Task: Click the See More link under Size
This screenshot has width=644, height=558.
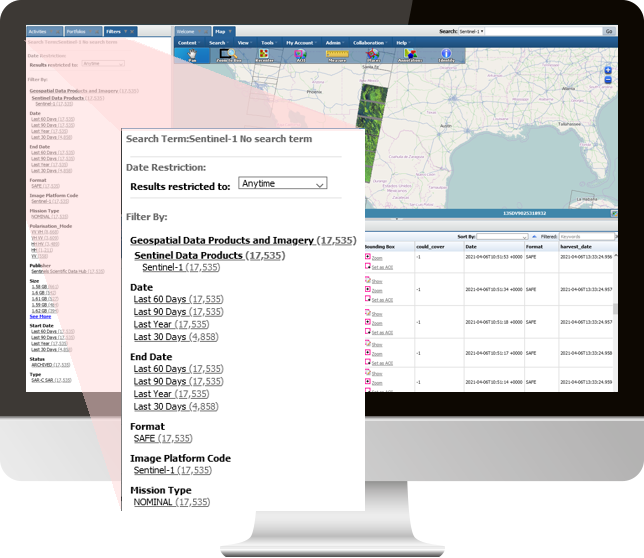Action: click(40, 317)
